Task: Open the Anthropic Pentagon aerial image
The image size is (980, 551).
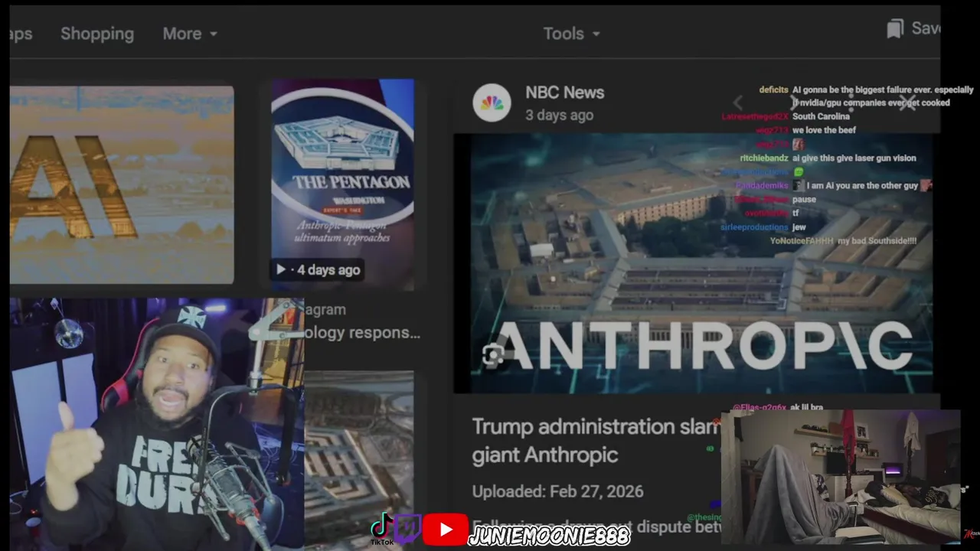Action: tap(693, 263)
